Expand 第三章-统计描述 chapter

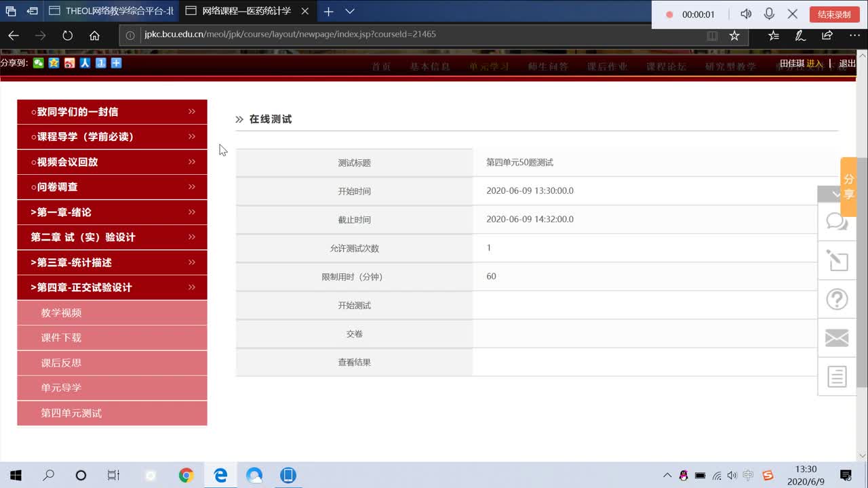pyautogui.click(x=112, y=262)
